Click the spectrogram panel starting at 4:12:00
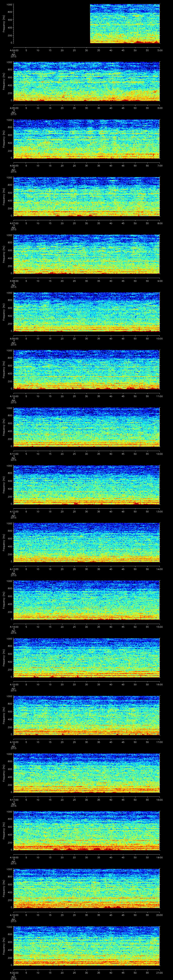 tap(87, 485)
